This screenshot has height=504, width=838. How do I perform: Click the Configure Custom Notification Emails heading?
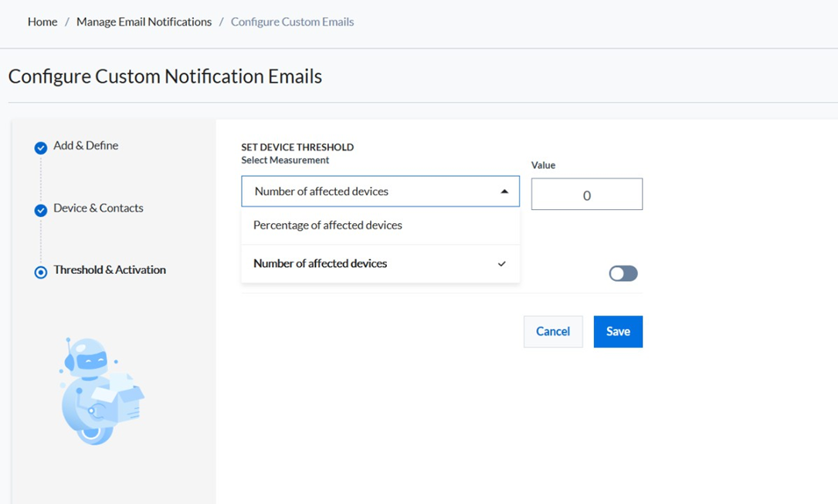point(165,76)
